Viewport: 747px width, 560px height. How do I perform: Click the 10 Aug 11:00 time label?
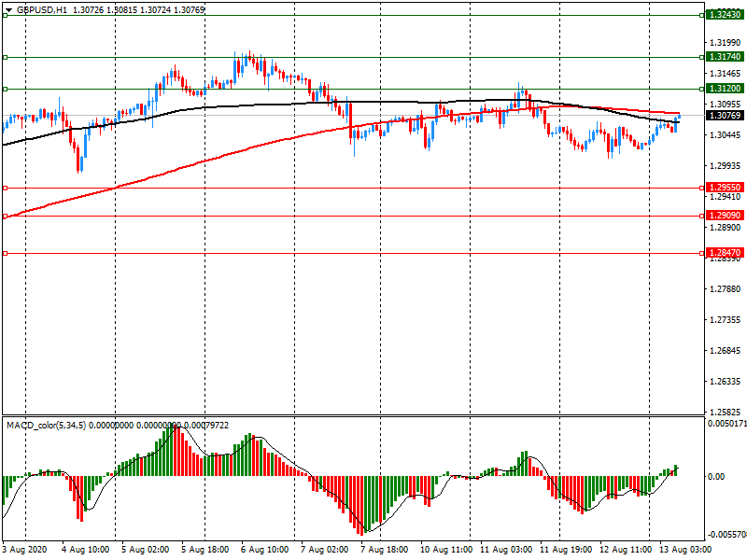(x=446, y=550)
